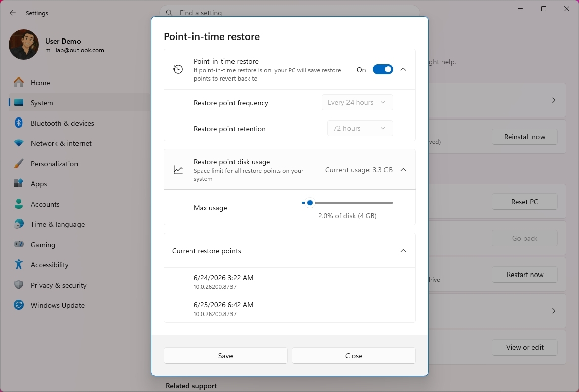
Task: Click the Accessibility figure icon
Action: [18, 264]
